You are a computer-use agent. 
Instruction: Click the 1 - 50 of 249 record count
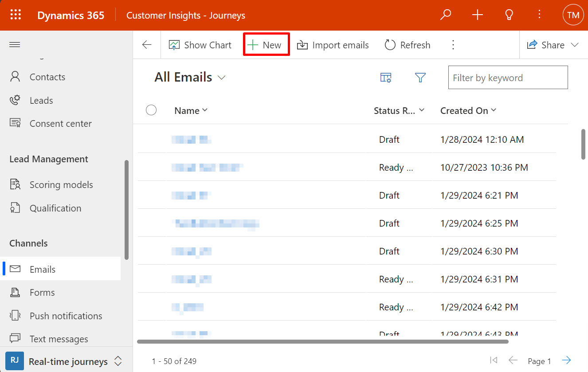click(x=174, y=361)
